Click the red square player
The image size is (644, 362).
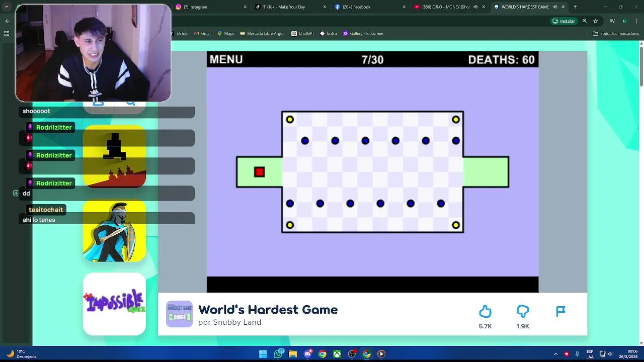pos(259,172)
